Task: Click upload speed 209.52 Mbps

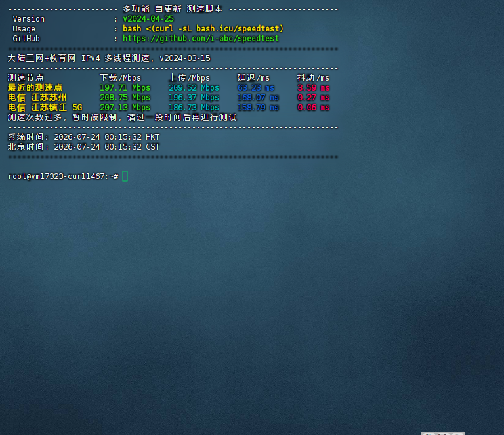Action: coord(194,88)
